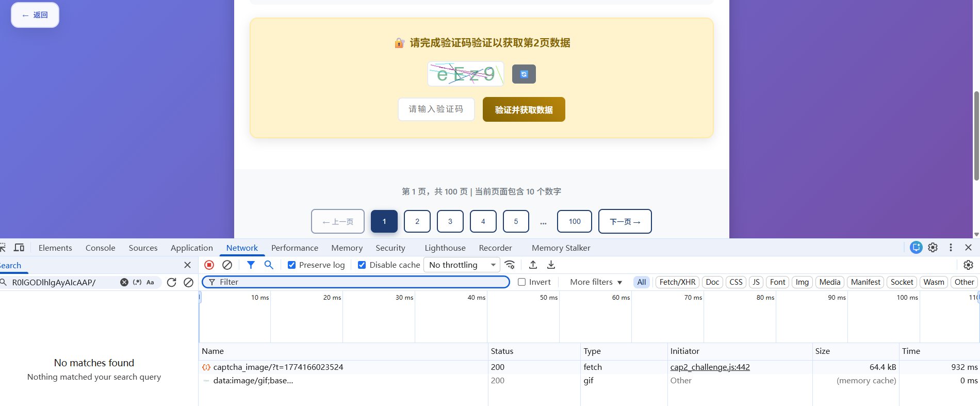Click the import HAR file upload icon
980x406 pixels.
click(533, 265)
